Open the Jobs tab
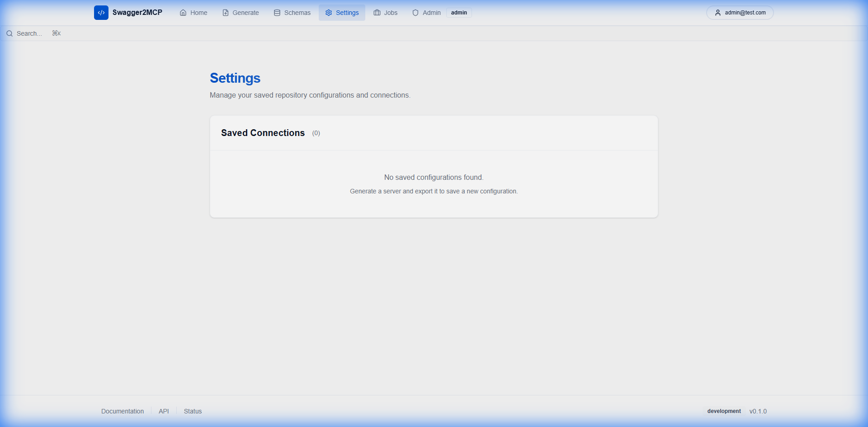 coord(386,13)
